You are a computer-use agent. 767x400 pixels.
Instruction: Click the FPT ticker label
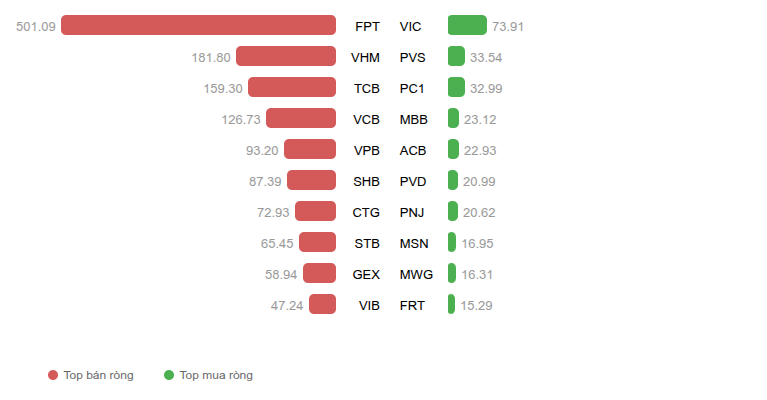(367, 26)
